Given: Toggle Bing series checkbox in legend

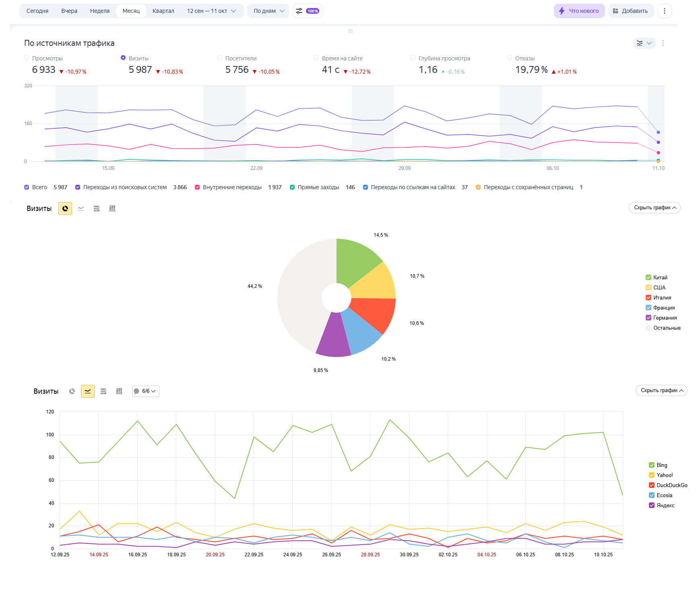Looking at the screenshot, I should tap(651, 465).
